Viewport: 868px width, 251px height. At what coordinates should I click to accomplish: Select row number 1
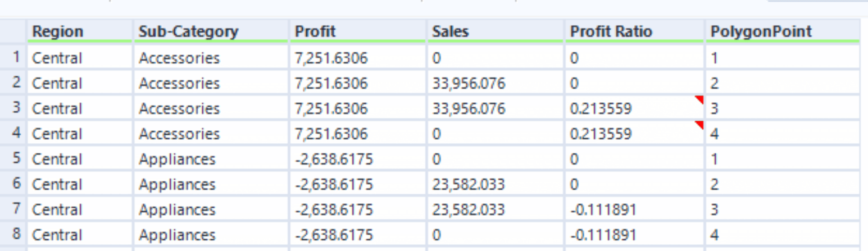[16, 57]
